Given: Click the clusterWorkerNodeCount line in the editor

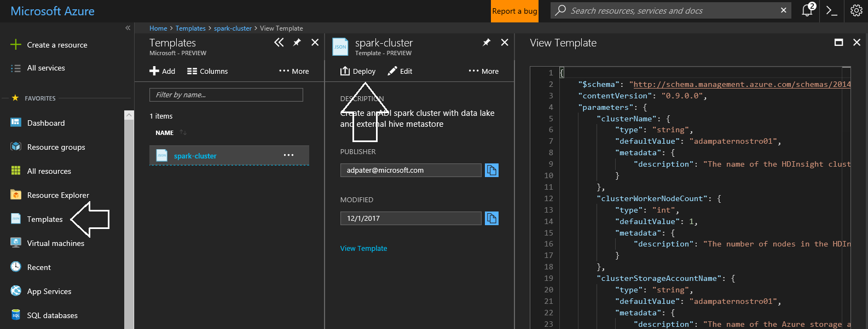Looking at the screenshot, I should 659,198.
